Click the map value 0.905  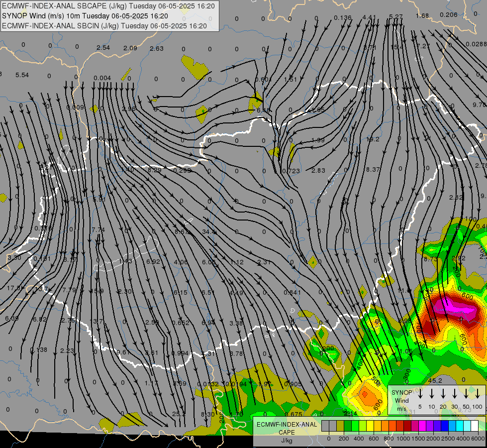pos(293,384)
